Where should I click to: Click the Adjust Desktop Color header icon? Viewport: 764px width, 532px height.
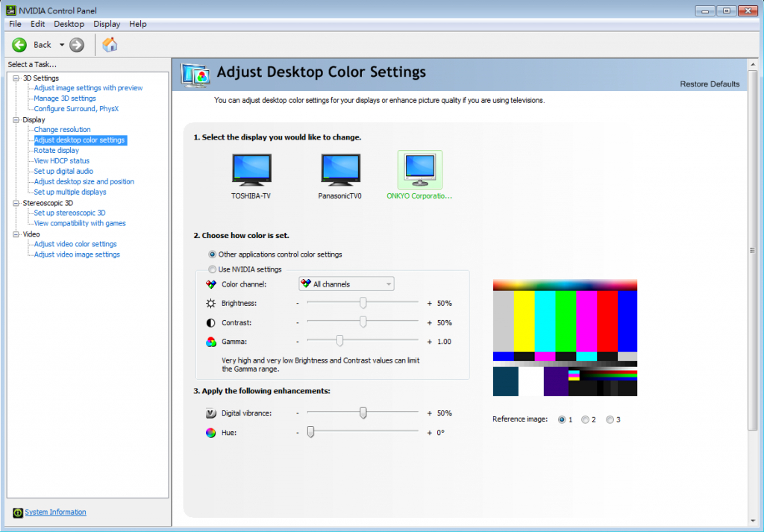(195, 75)
